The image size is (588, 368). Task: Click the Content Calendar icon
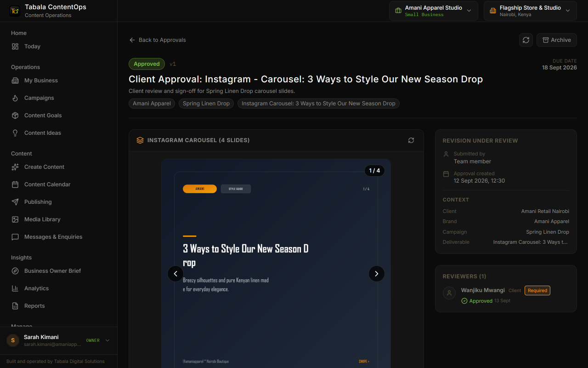15,184
